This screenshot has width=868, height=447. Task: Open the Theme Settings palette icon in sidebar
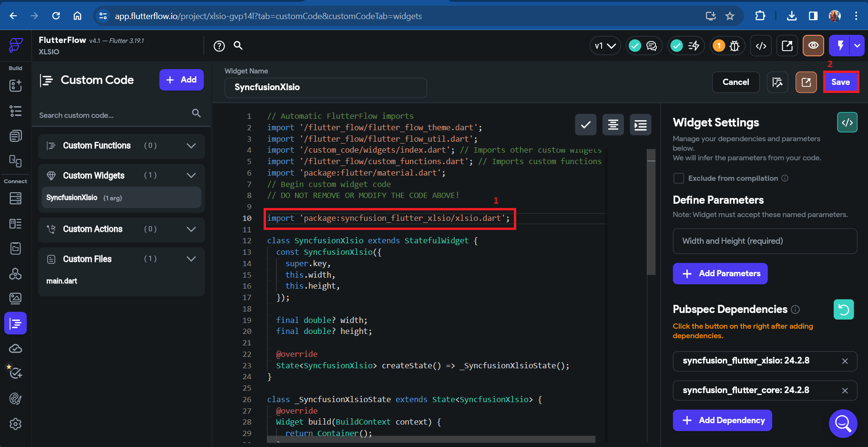[x=16, y=399]
